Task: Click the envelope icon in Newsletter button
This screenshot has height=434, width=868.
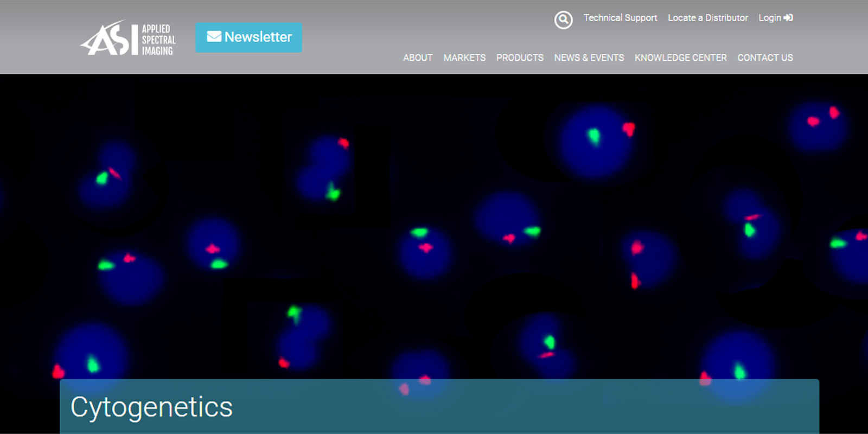Action: coord(214,37)
